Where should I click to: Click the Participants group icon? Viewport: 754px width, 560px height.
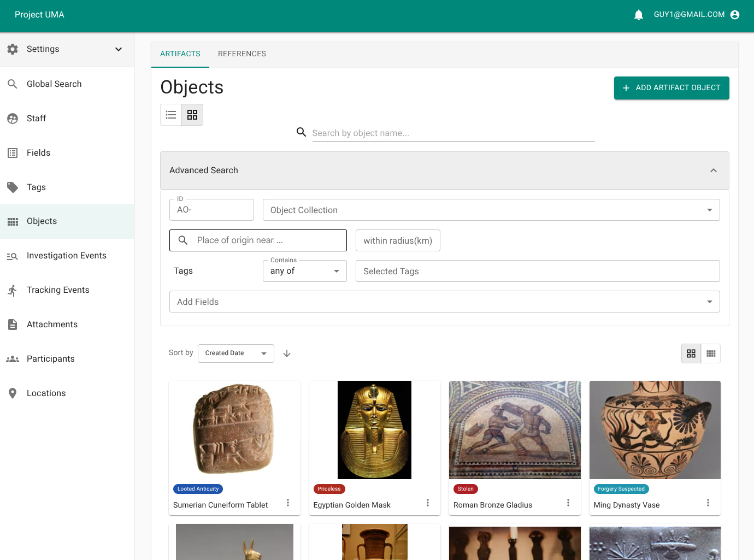tap(13, 359)
